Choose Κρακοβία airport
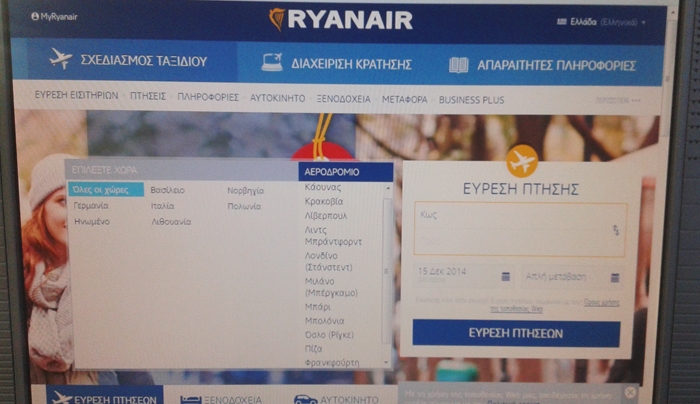 click(324, 201)
